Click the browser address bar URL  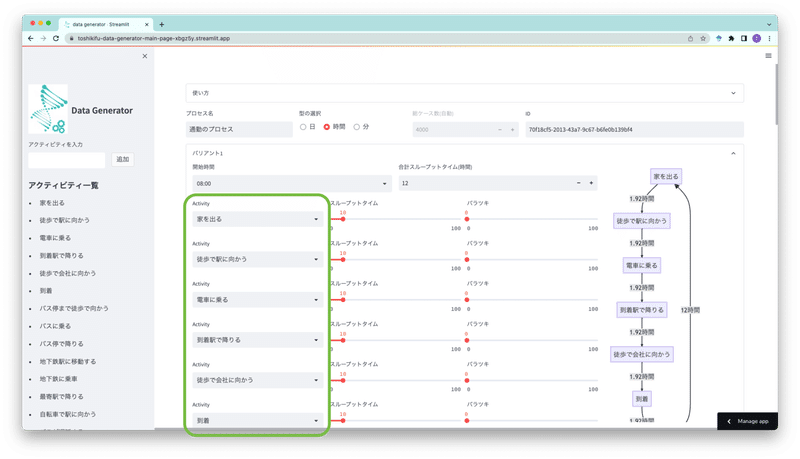[x=154, y=38]
